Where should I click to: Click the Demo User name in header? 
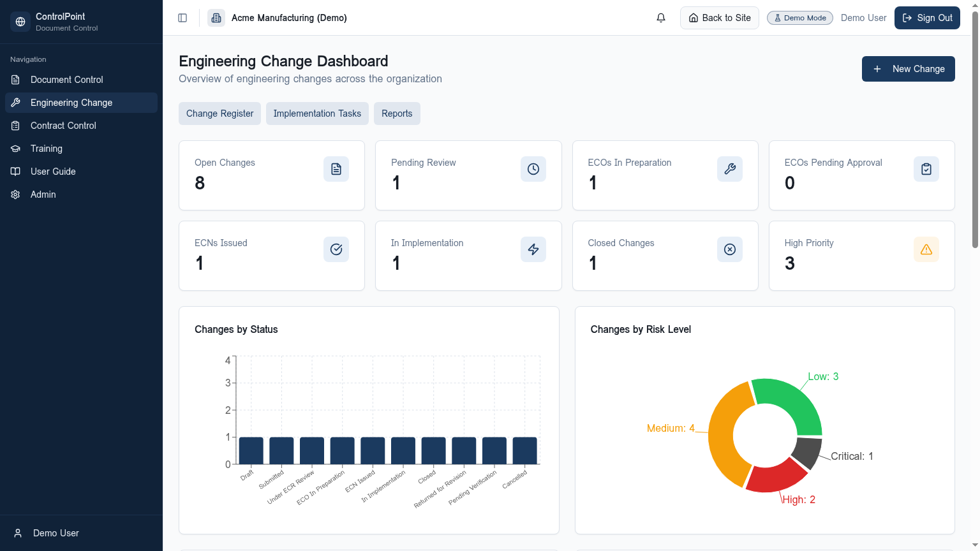[x=864, y=18]
